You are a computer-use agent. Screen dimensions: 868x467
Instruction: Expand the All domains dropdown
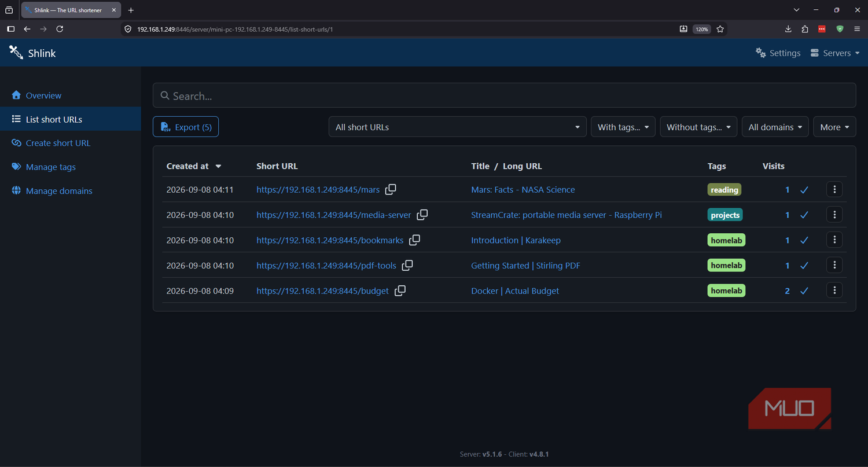pos(775,127)
